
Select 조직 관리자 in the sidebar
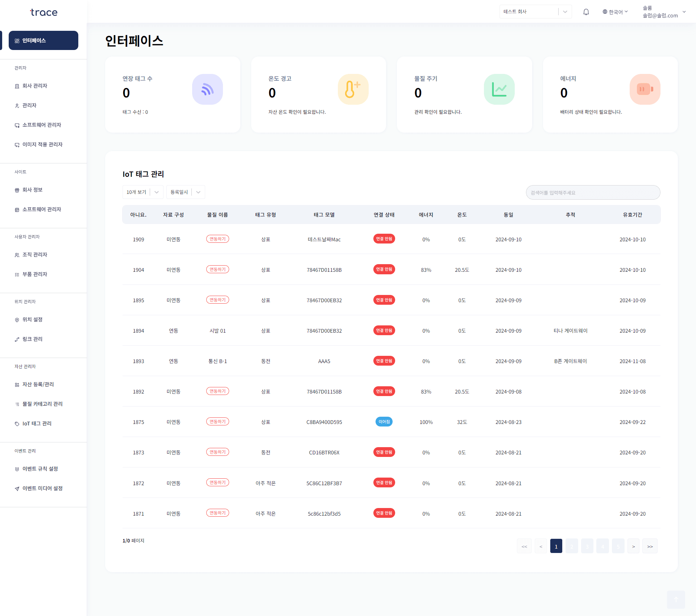click(x=34, y=254)
